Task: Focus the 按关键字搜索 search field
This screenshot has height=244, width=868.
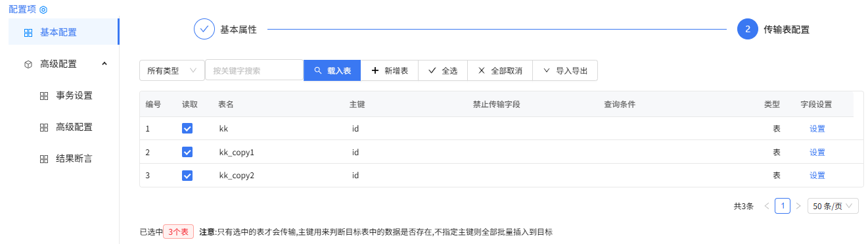Action: (254, 70)
